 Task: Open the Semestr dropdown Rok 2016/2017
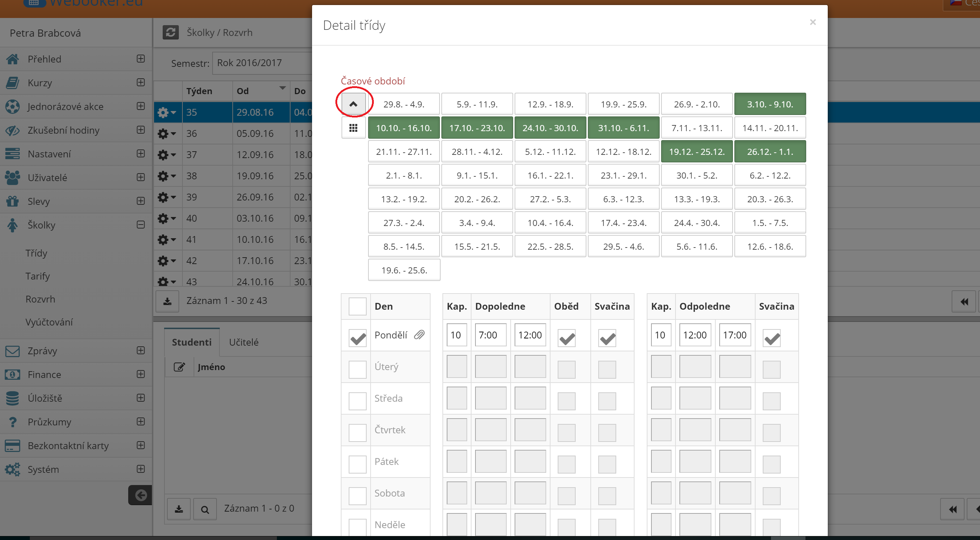pos(263,63)
